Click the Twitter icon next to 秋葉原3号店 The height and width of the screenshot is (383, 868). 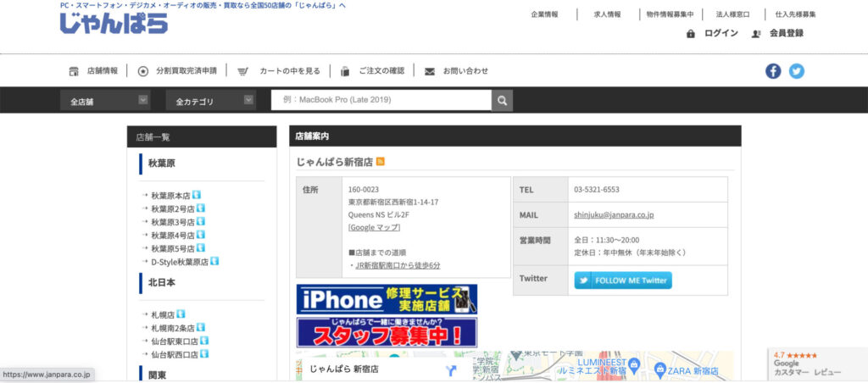coord(201,221)
